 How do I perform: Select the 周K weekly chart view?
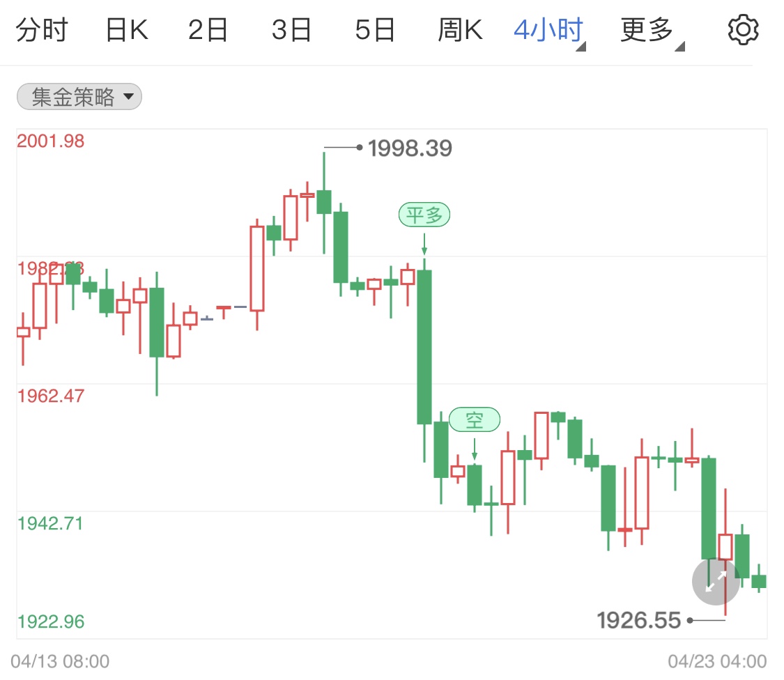460,29
